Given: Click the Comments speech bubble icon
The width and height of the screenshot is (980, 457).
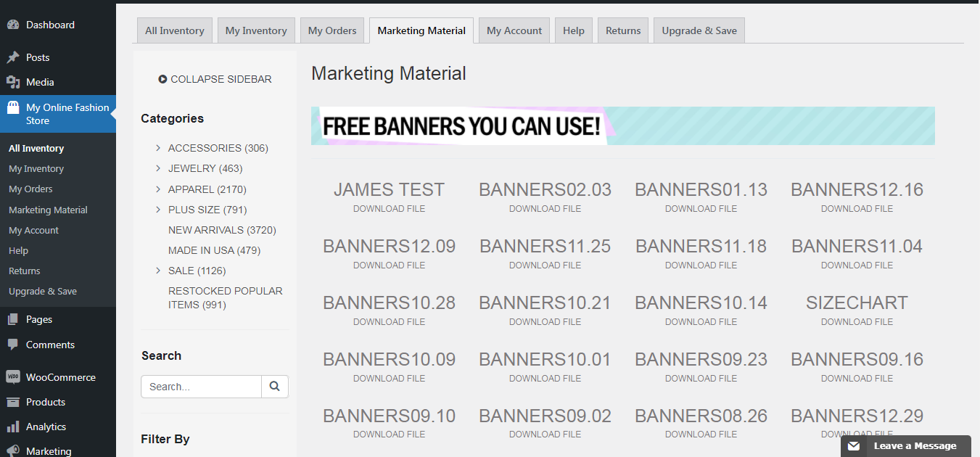Looking at the screenshot, I should tap(13, 345).
